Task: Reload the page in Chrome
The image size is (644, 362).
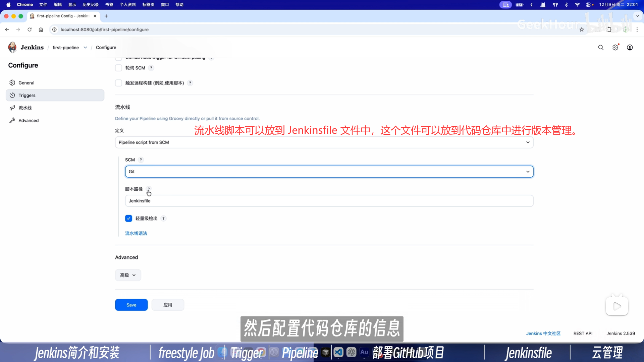Action: (x=30, y=29)
